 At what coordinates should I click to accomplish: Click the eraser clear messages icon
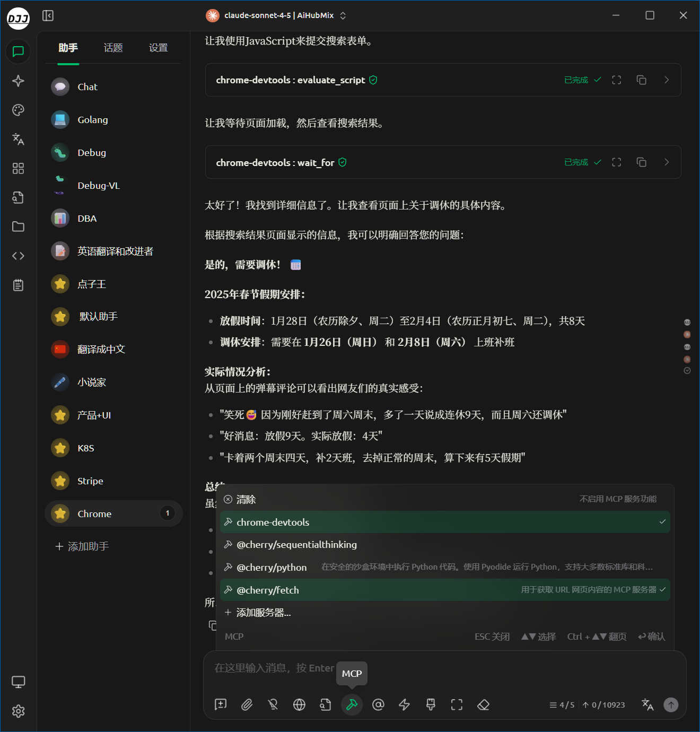[x=483, y=704]
